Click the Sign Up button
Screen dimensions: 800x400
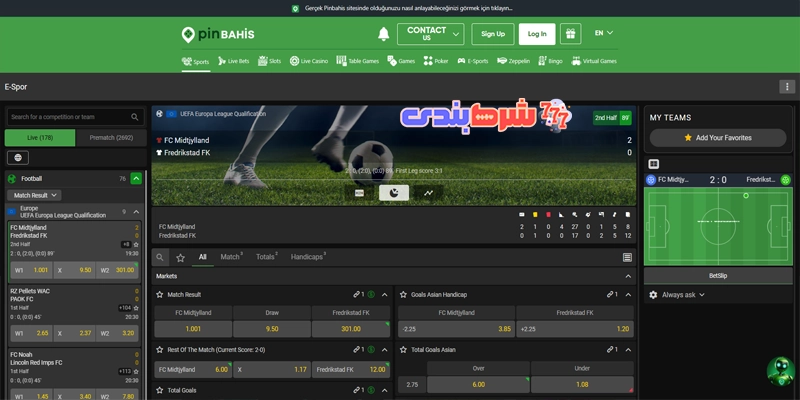coord(493,34)
